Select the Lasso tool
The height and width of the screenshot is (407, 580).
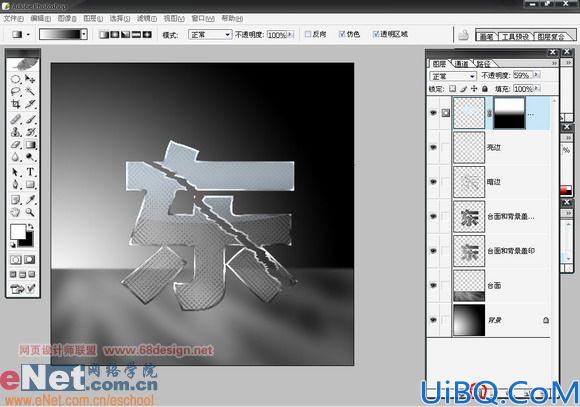click(16, 91)
